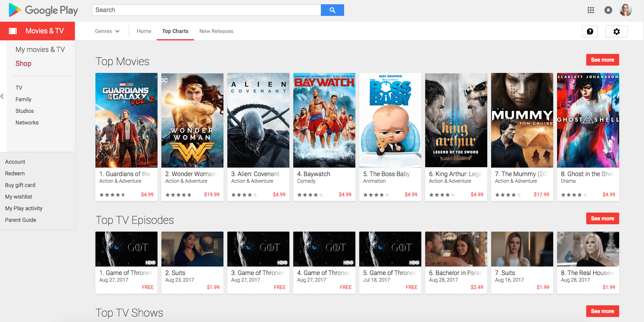Open the Networks sidebar category
This screenshot has height=322, width=644.
[x=27, y=123]
